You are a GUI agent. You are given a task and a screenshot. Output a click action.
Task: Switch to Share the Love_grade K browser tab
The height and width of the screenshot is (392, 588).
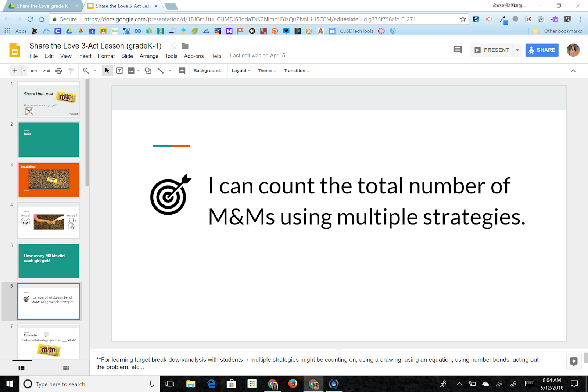coord(43,6)
